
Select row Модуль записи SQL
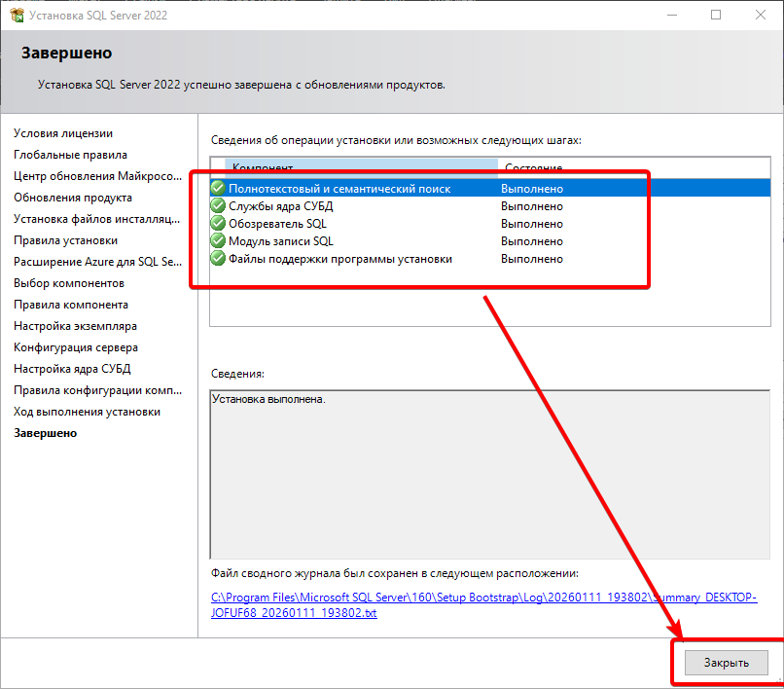tap(490, 240)
